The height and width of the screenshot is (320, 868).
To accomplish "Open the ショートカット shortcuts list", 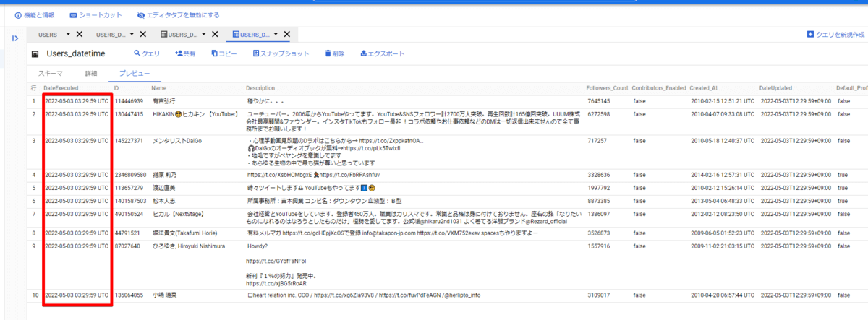I will 96,14.
